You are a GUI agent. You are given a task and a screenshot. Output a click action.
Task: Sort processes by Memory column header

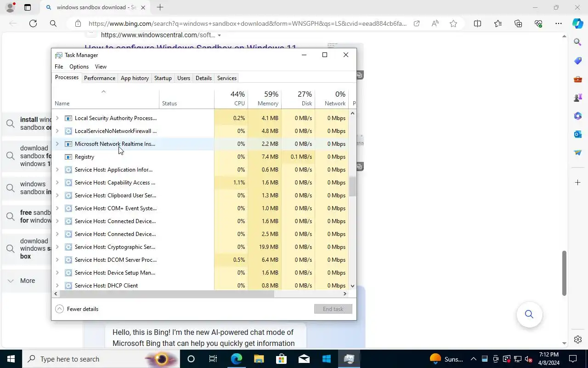pos(265,98)
